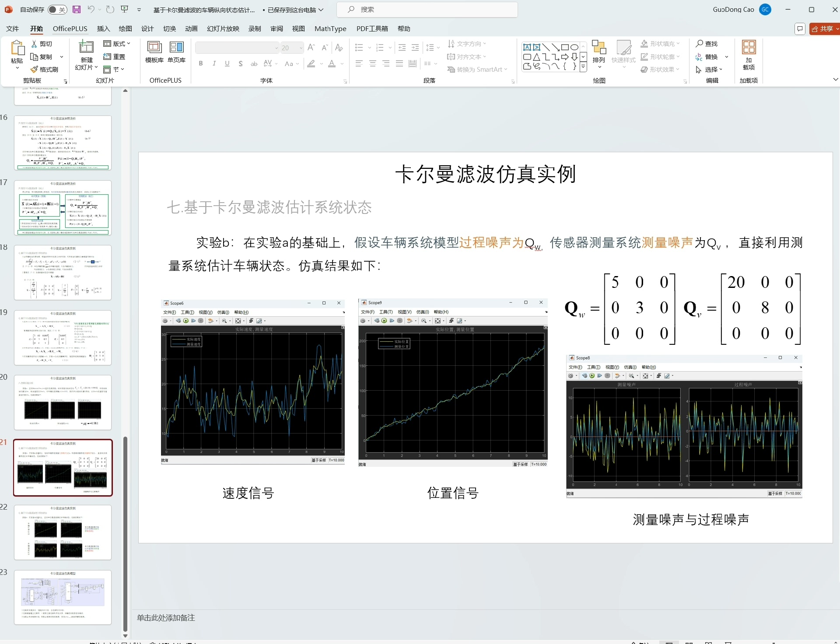Screen dimensions: 840x644
Task: Click the Save icon in title bar
Action: click(x=77, y=9)
